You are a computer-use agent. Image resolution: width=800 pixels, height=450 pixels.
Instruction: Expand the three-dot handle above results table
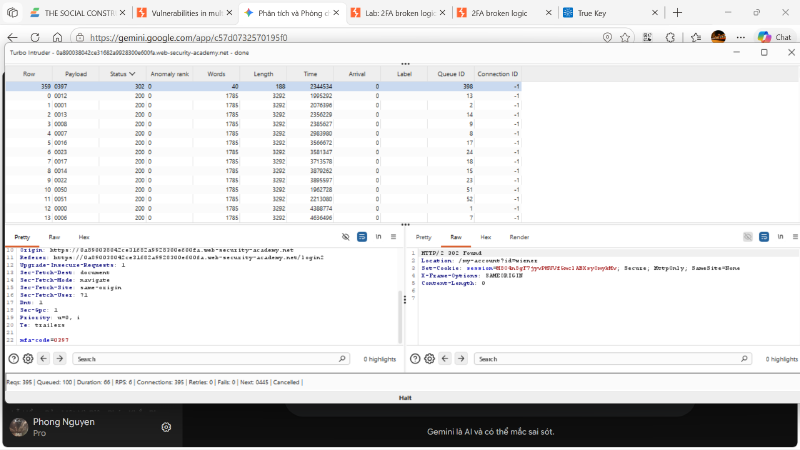click(x=405, y=64)
